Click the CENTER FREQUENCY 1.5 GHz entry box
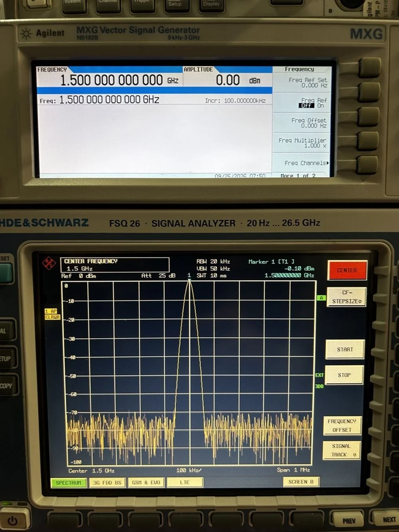Image resolution: width=399 pixels, height=532 pixels. [115, 265]
